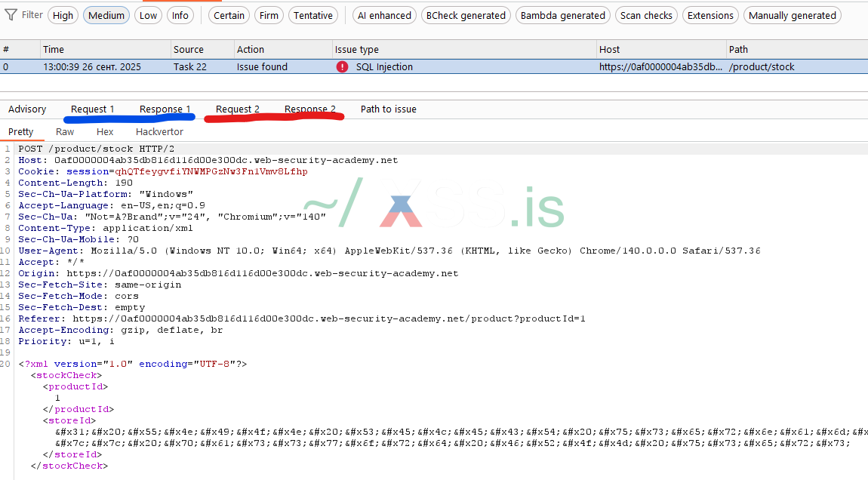This screenshot has height=480, width=868.
Task: Select the Raw view tab
Action: tap(65, 132)
